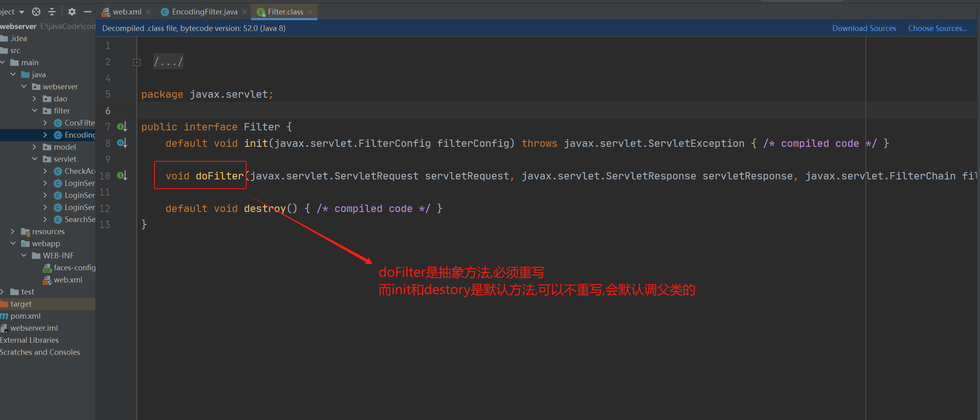Collapse the webserver package node
The height and width of the screenshot is (420, 980).
coord(24,86)
